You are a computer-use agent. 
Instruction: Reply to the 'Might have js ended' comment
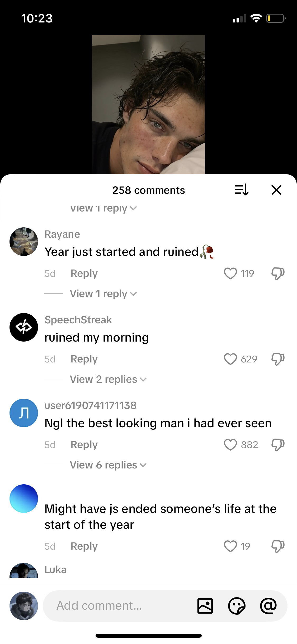(x=84, y=546)
